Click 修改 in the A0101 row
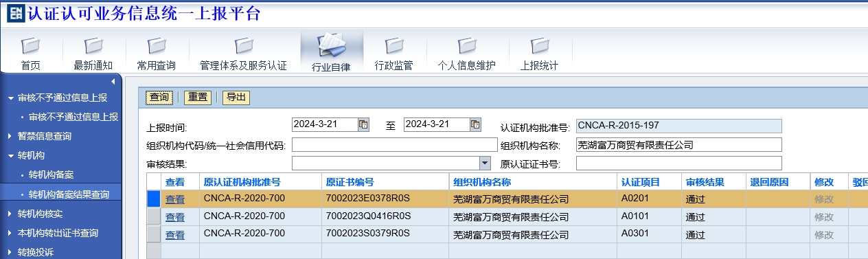This screenshot has height=259, width=868. (x=824, y=217)
